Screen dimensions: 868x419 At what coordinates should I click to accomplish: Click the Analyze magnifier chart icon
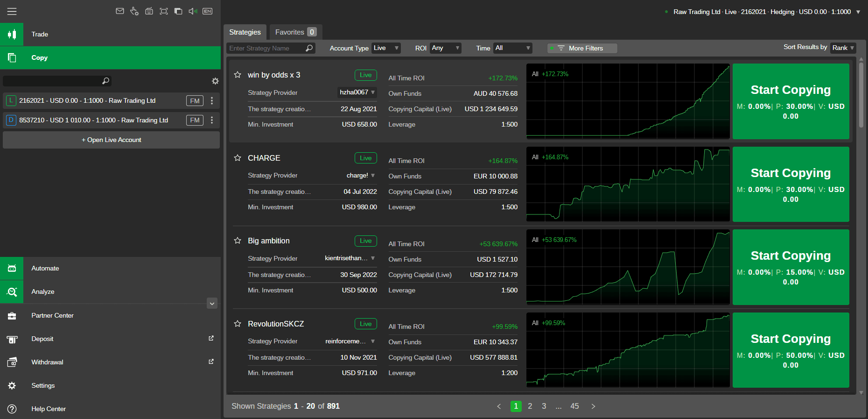click(x=12, y=292)
